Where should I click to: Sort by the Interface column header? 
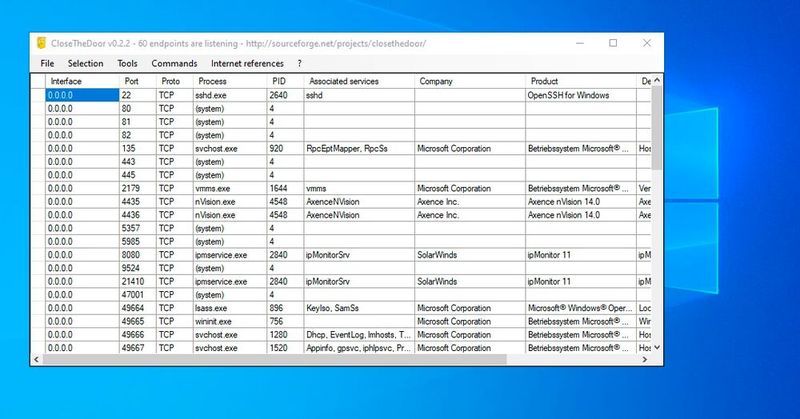82,81
